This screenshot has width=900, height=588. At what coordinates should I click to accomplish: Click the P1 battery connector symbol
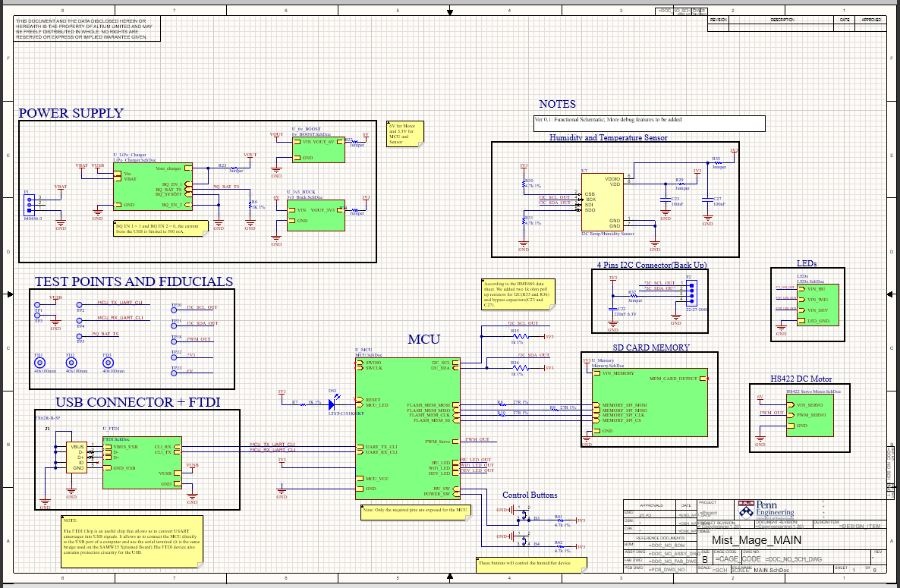pos(30,203)
